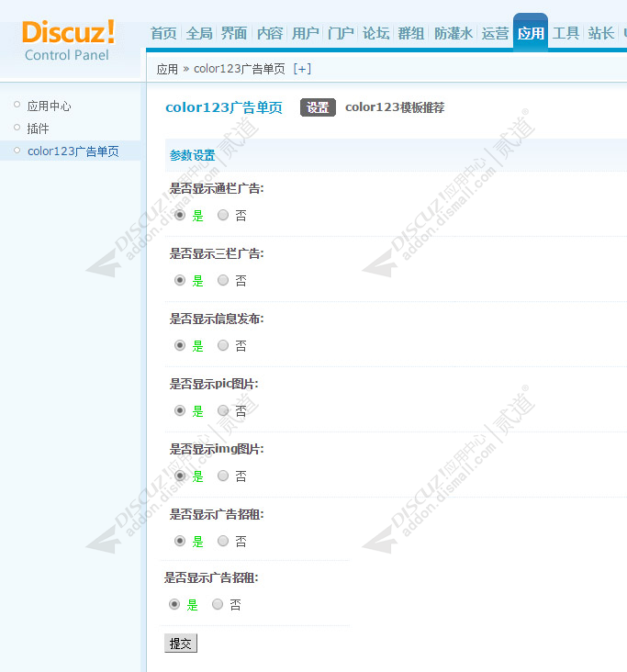Select 是 for 是否显示信息发布
Viewport: 627px width, 672px height.
click(180, 345)
